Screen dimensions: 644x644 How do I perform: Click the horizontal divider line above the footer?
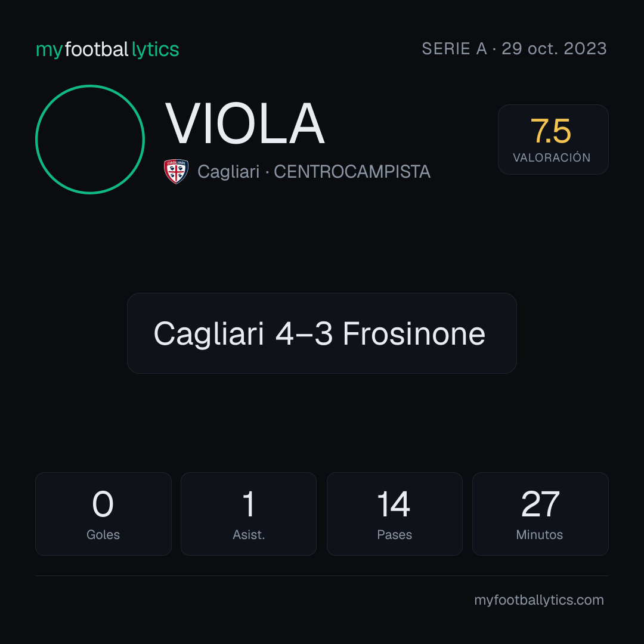click(x=321, y=575)
